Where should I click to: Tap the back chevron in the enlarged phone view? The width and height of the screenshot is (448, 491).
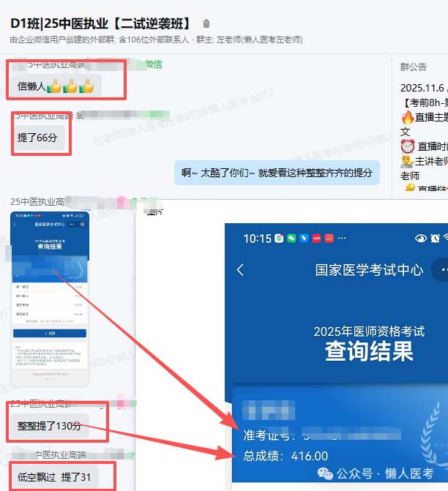[x=240, y=269]
